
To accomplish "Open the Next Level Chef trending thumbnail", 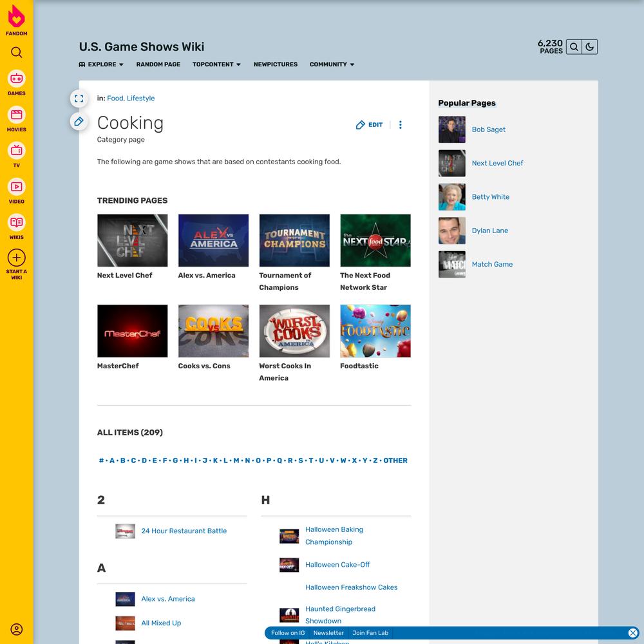I will 132,240.
